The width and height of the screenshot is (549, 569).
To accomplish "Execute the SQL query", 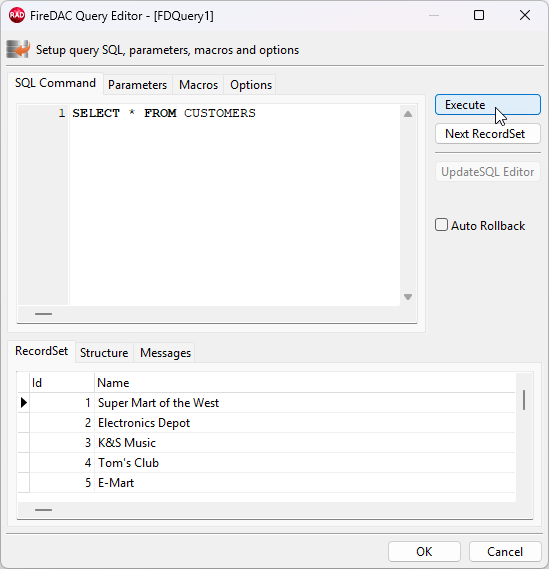I will [488, 105].
